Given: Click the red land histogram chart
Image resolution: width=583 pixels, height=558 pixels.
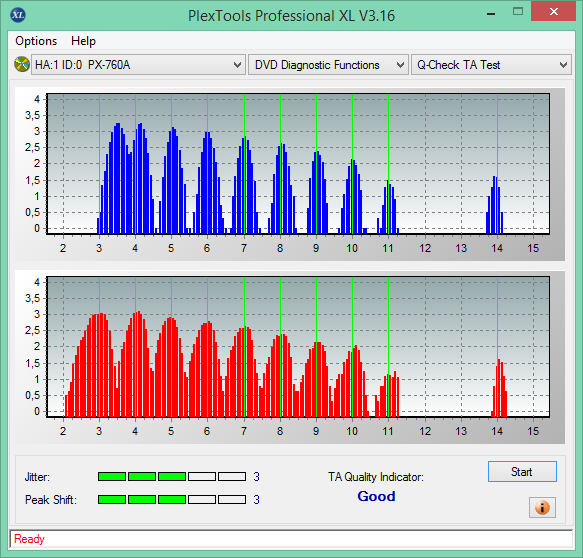Looking at the screenshot, I should click(x=298, y=347).
